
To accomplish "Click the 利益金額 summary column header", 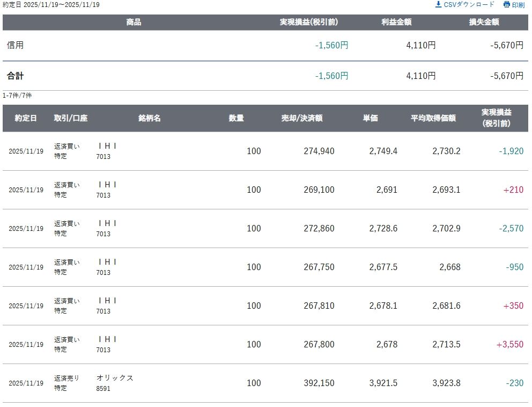I will 396,22.
